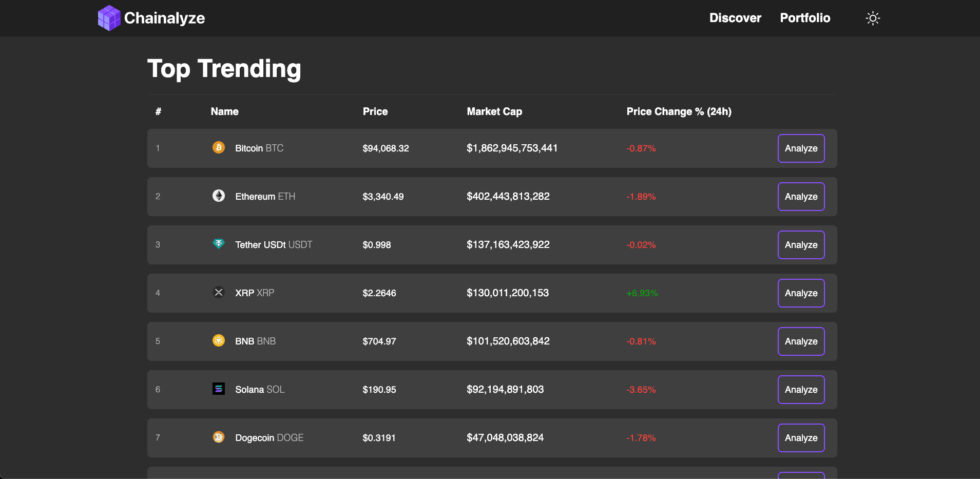The height and width of the screenshot is (479, 980).
Task: Select the Solana SOL name
Action: click(x=260, y=390)
